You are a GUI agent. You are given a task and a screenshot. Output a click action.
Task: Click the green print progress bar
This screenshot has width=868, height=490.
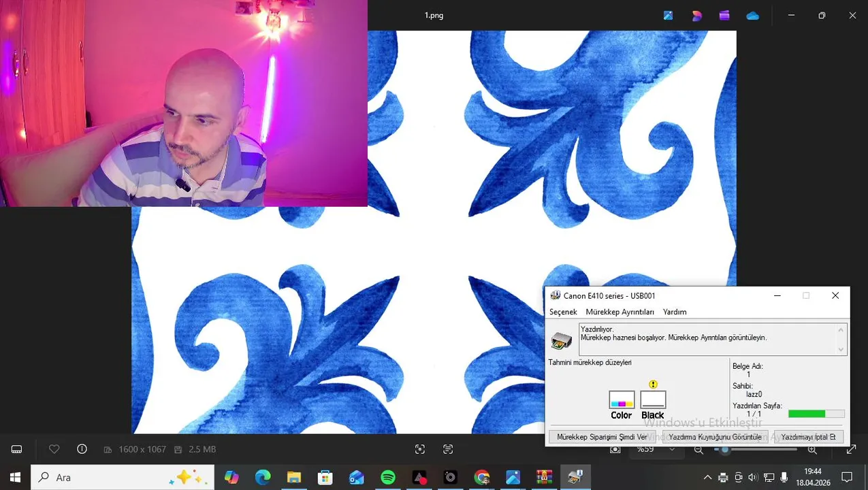pos(816,414)
